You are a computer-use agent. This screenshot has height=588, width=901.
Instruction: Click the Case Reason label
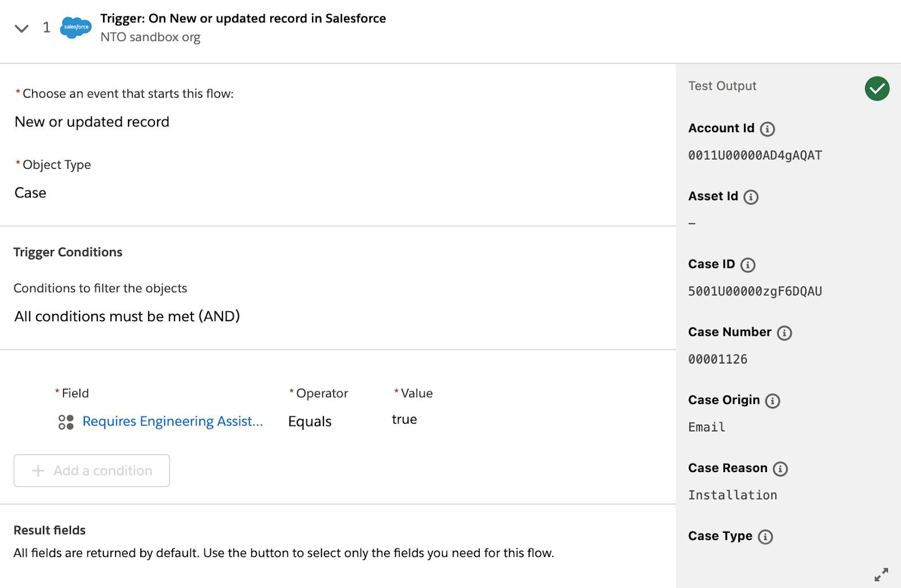pyautogui.click(x=728, y=468)
